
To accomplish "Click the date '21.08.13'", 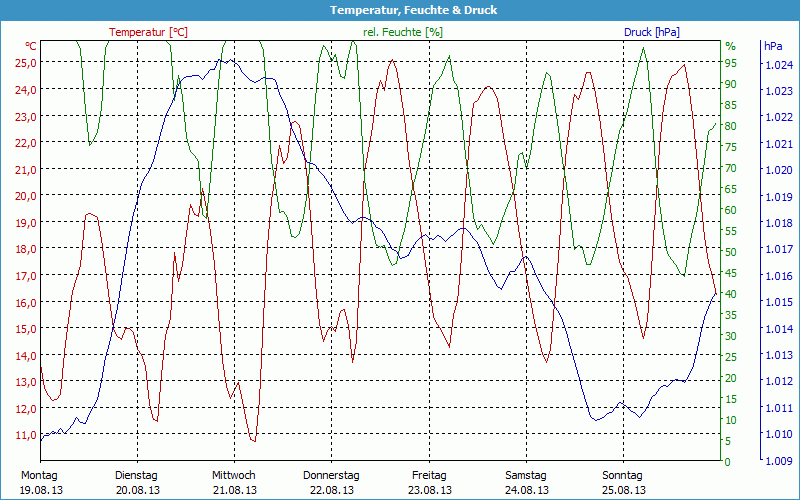I will click(235, 490).
